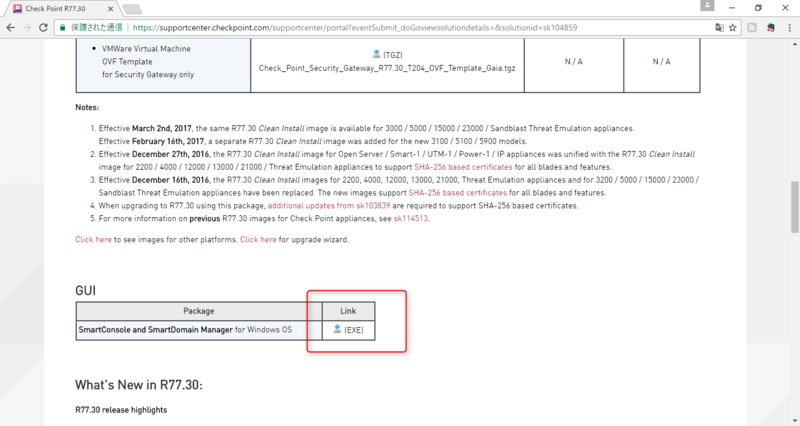
Task: Click 'Effective March 2nd, 2017' note text
Action: tap(145, 128)
